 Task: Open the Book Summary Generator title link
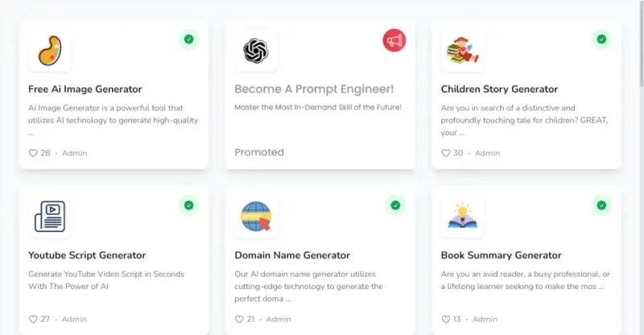point(501,255)
